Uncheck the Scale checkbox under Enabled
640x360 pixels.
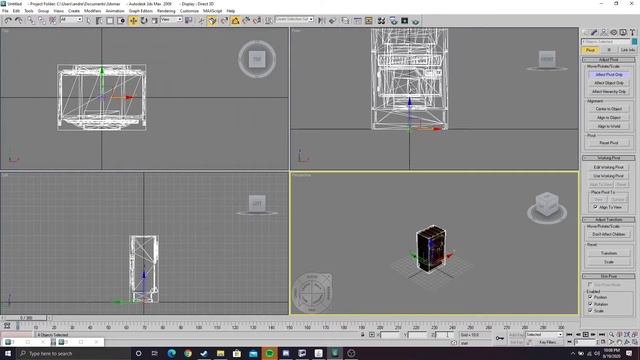tap(590, 311)
